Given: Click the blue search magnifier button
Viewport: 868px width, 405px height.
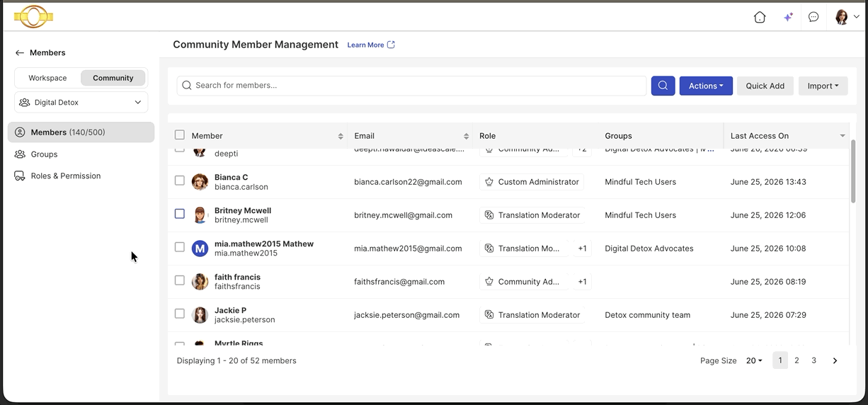Looking at the screenshot, I should click(x=663, y=86).
